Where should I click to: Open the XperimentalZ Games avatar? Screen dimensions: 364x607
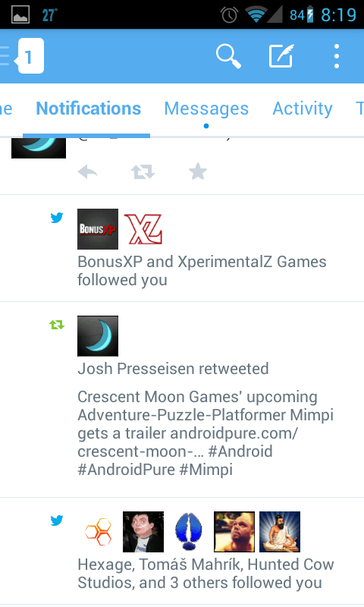(143, 229)
